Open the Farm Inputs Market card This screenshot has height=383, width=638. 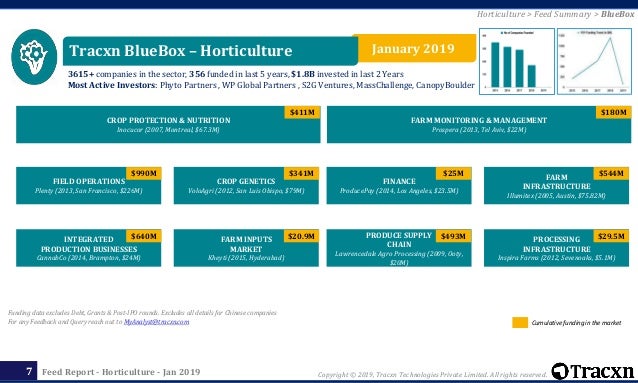click(246, 248)
